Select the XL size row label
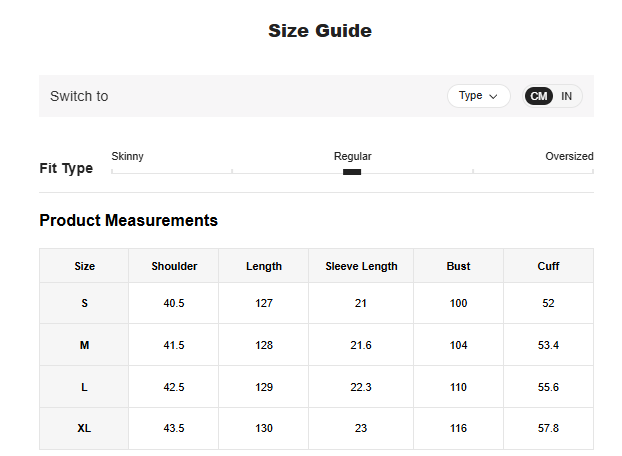The height and width of the screenshot is (456, 622). [x=85, y=428]
